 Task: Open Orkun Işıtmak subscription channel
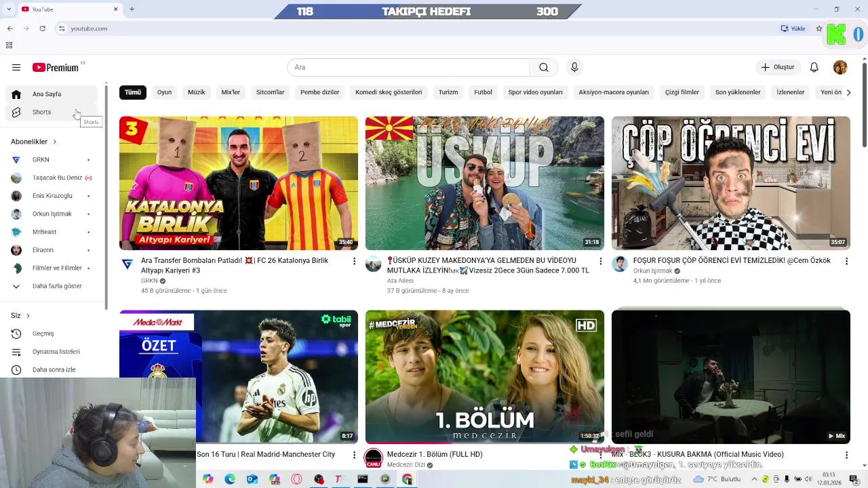pyautogui.click(x=51, y=213)
